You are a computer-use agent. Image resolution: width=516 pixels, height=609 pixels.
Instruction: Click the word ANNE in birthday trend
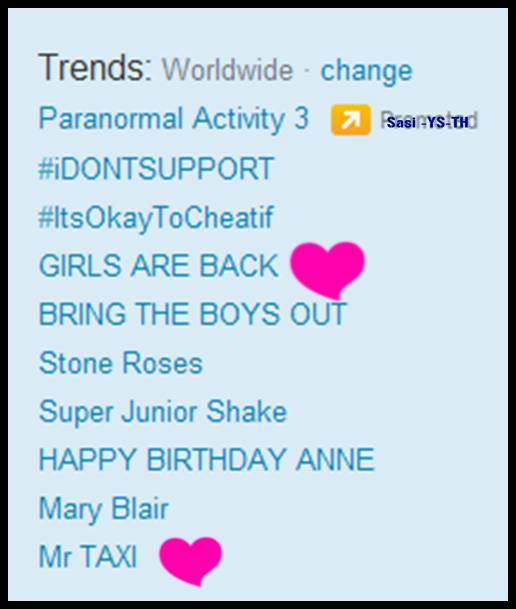(335, 459)
